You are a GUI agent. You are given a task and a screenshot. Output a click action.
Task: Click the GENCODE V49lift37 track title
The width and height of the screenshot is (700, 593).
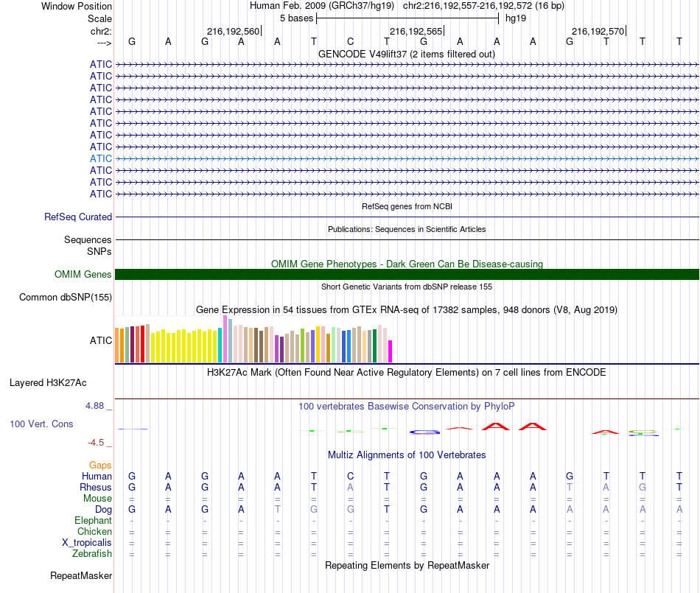coord(407,55)
